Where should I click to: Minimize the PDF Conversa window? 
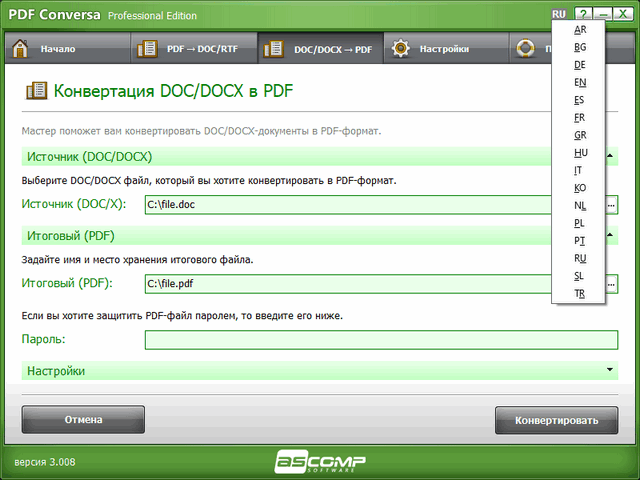(602, 14)
